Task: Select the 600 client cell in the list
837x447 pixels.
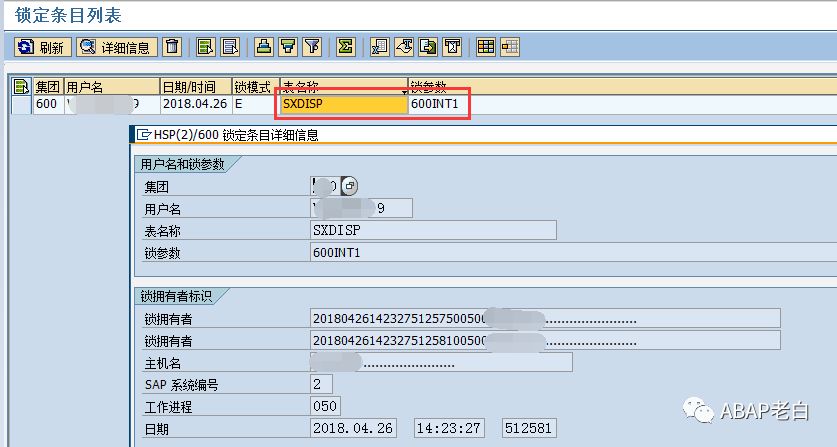Action: click(x=48, y=104)
